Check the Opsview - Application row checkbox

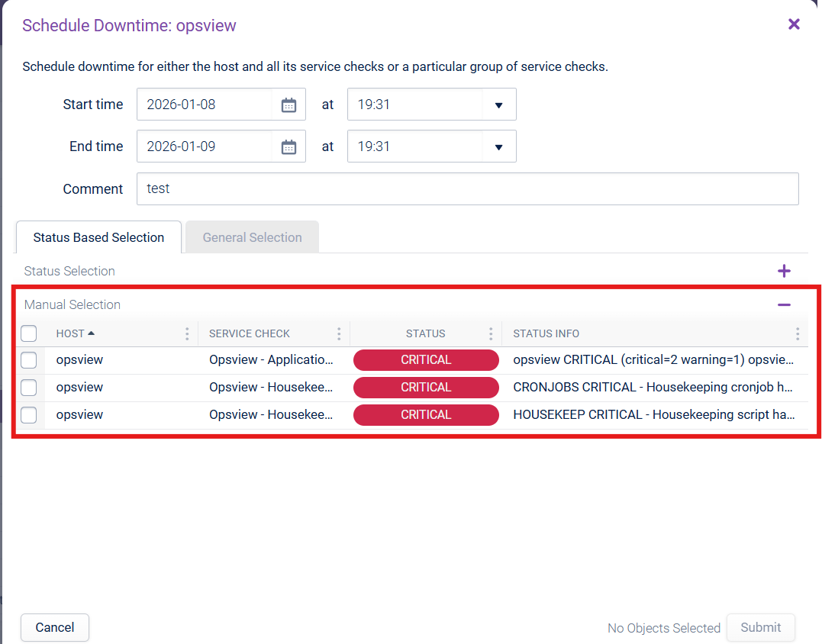pyautogui.click(x=29, y=360)
